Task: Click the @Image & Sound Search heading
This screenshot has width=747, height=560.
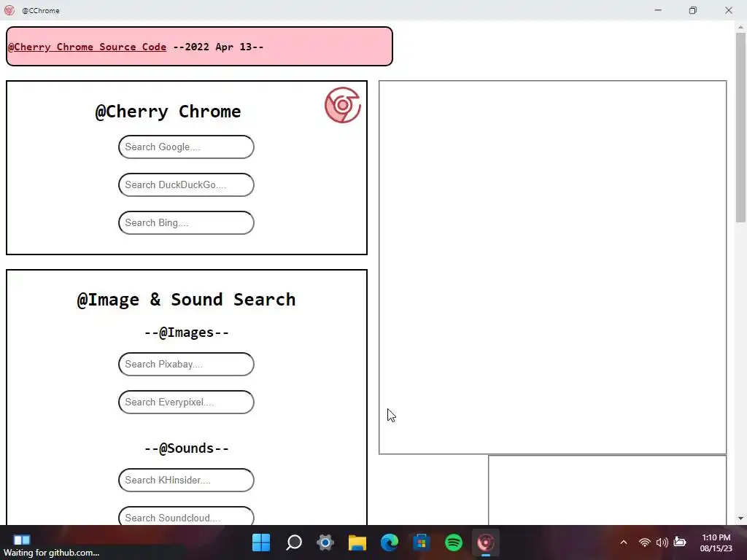Action: (x=186, y=300)
